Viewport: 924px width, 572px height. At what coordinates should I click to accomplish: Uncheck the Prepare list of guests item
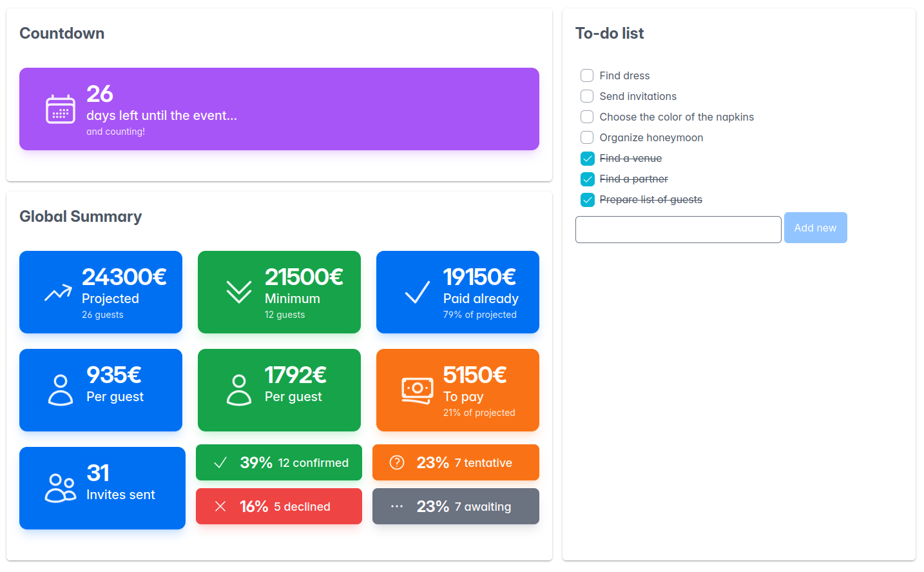[x=587, y=199]
